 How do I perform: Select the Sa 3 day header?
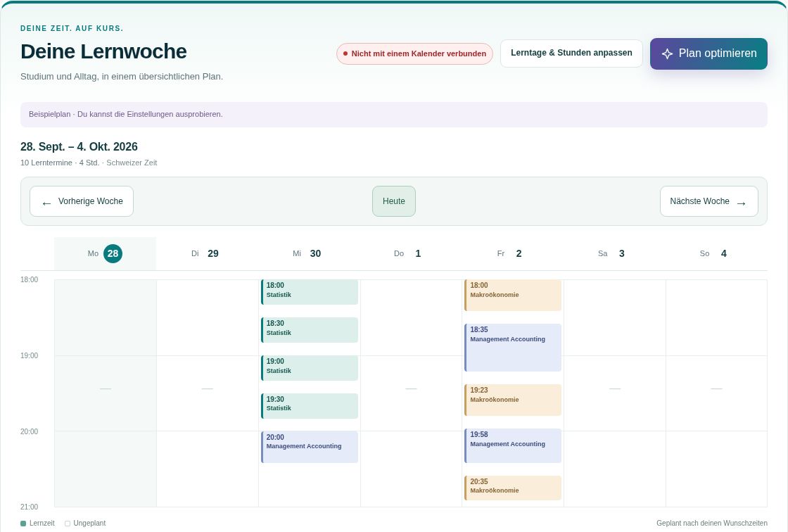pos(614,253)
